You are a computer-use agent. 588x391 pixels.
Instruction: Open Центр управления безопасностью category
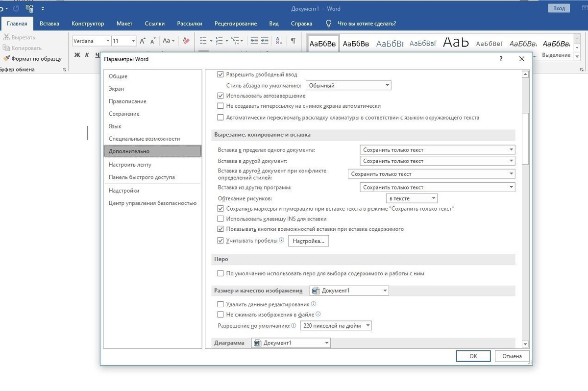tap(152, 203)
